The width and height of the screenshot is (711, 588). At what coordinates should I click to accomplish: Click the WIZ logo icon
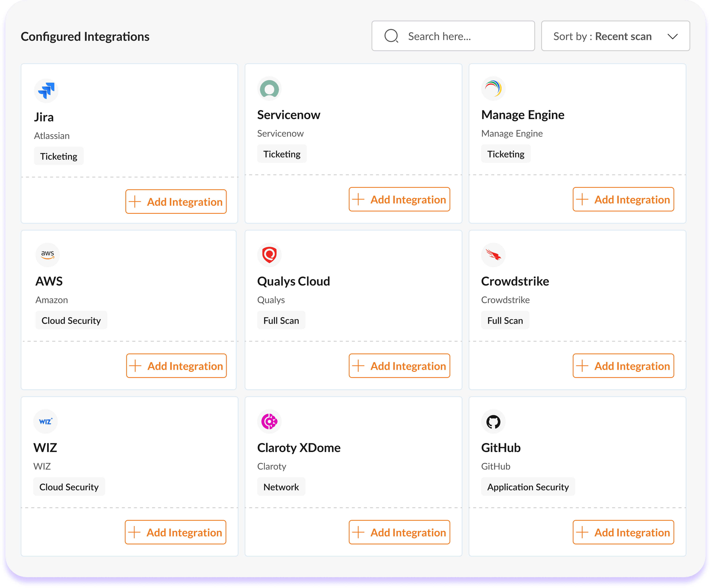click(x=46, y=421)
